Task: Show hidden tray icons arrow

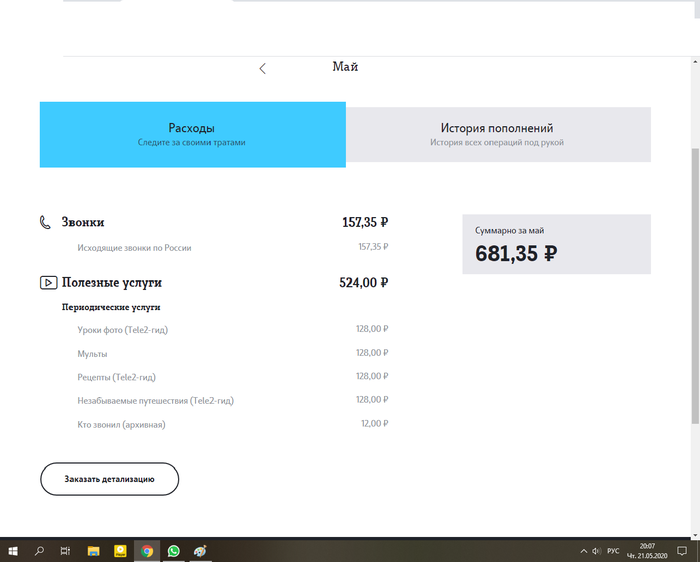Action: click(x=583, y=551)
